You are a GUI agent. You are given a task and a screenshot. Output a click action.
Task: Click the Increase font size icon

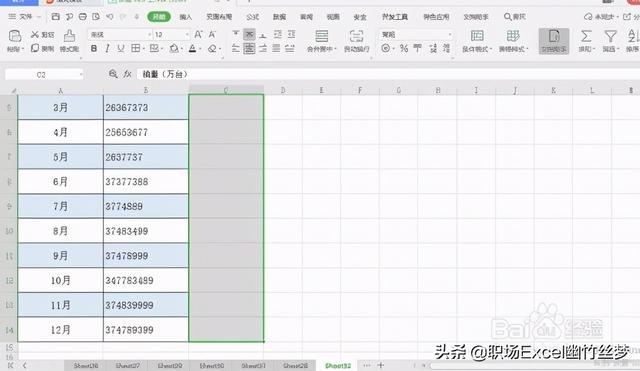(198, 35)
